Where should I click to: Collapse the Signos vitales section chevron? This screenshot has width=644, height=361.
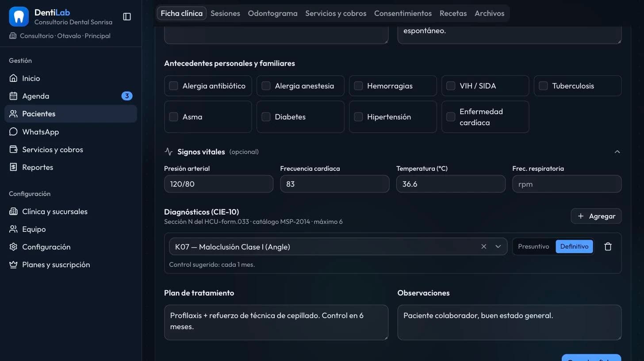click(x=617, y=152)
